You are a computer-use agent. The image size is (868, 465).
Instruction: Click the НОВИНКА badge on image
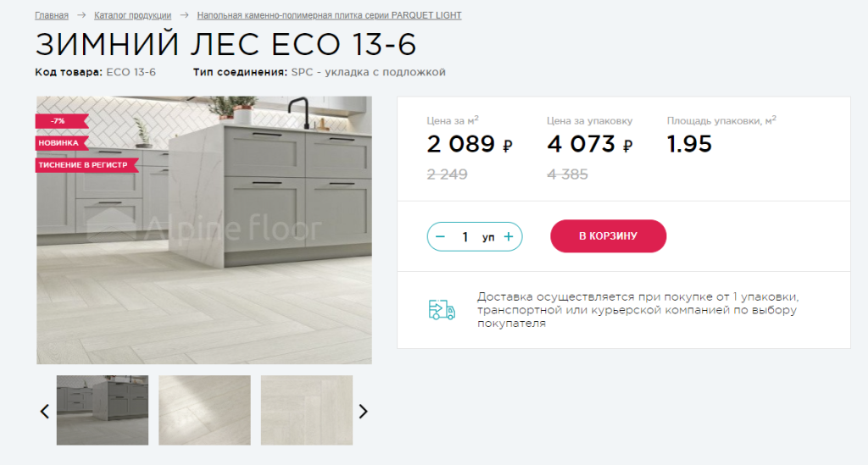61,142
